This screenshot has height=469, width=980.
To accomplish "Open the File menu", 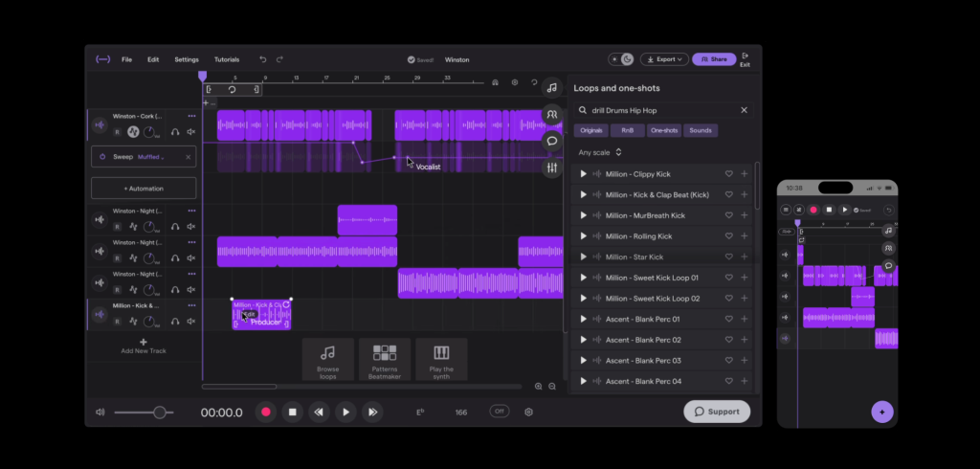I will [126, 59].
